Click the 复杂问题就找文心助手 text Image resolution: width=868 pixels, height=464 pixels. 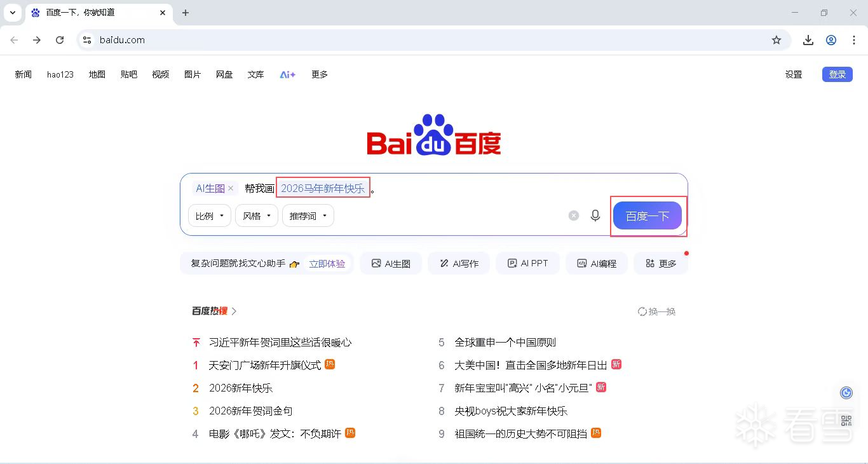(238, 264)
